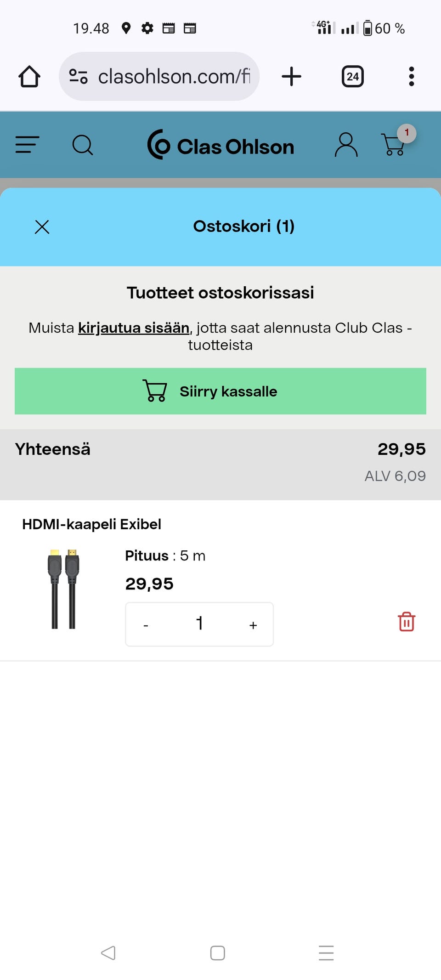Tap the quantity field showing 1
Viewport: 441px width, 980px height.
[x=199, y=624]
